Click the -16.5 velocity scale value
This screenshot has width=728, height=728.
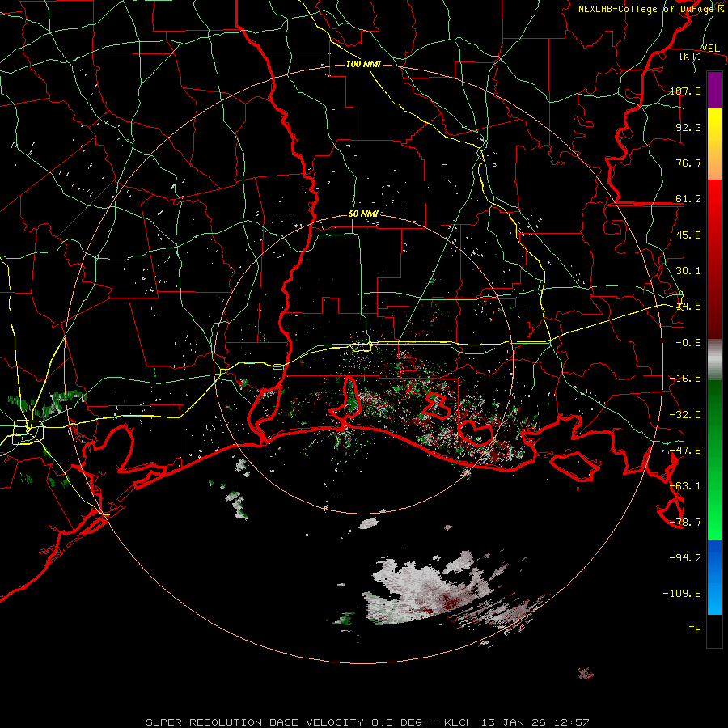pyautogui.click(x=685, y=378)
